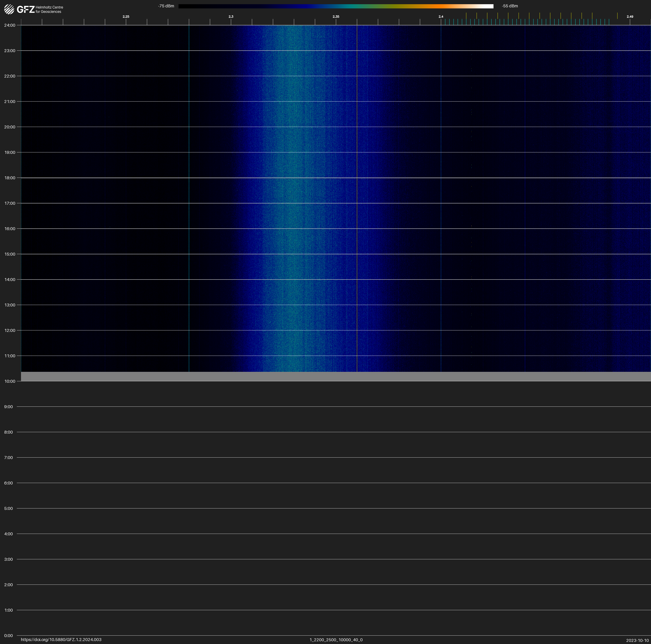Click the 2023-10-10 date label
The width and height of the screenshot is (651, 644).
pos(637,640)
